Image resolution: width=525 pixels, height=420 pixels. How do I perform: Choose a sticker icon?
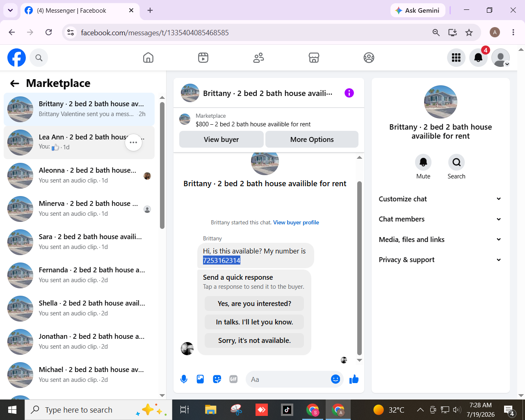pyautogui.click(x=217, y=379)
